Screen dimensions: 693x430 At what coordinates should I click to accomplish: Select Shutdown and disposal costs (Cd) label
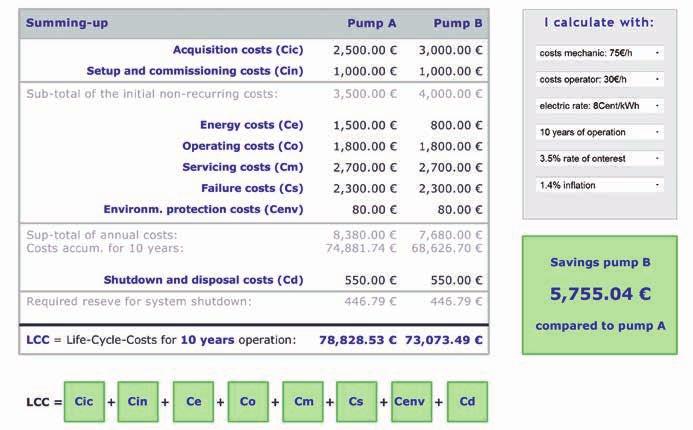point(203,280)
